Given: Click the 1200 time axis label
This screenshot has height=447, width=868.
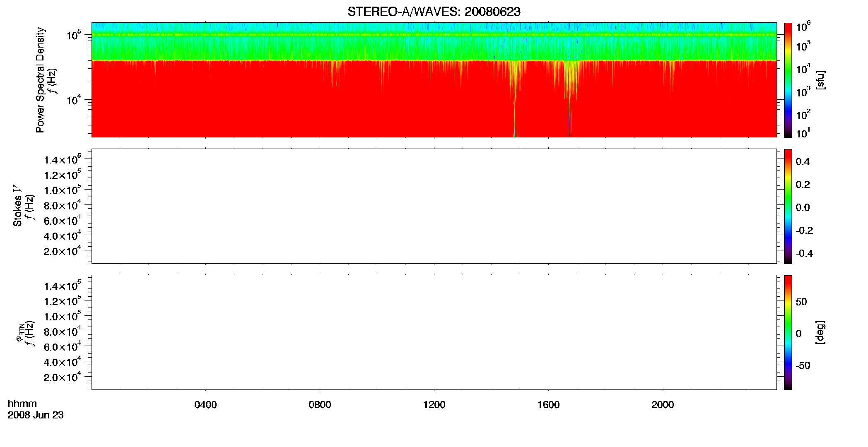Looking at the screenshot, I should [x=434, y=405].
